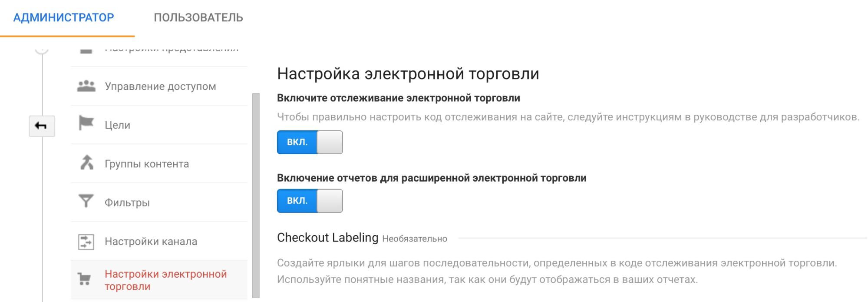Click the funnel icon for Filters
Viewport: 868px width, 302px height.
pos(86,201)
